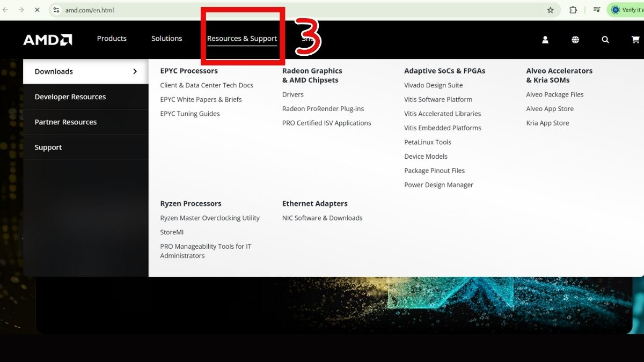Select Support in the sidebar

pos(86,147)
